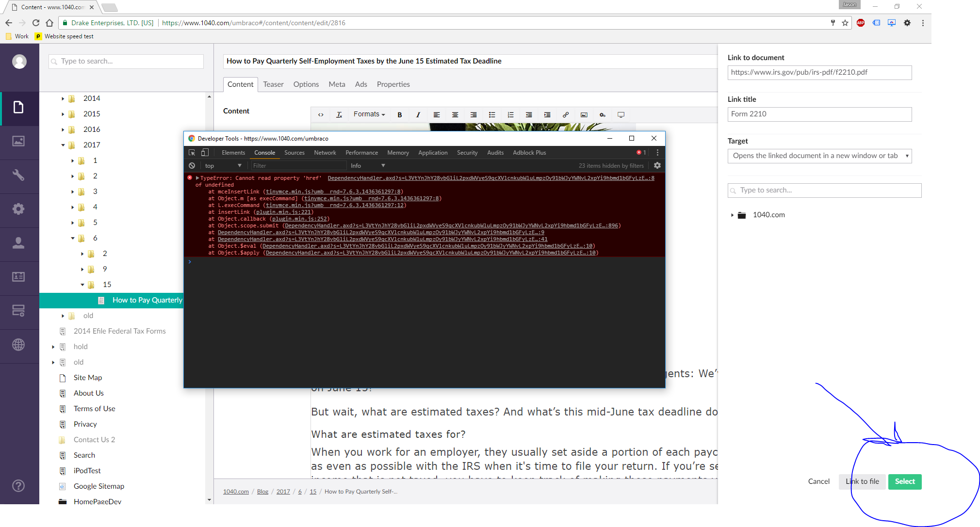Viewport: 980px width, 527px height.
Task: Click the decrease indent toolbar icon
Action: [x=529, y=115]
